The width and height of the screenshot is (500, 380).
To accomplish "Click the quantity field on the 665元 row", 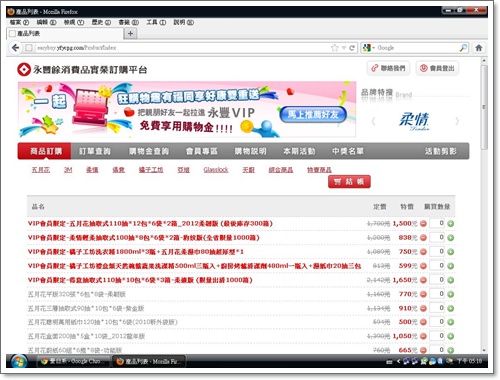I will click(x=437, y=350).
